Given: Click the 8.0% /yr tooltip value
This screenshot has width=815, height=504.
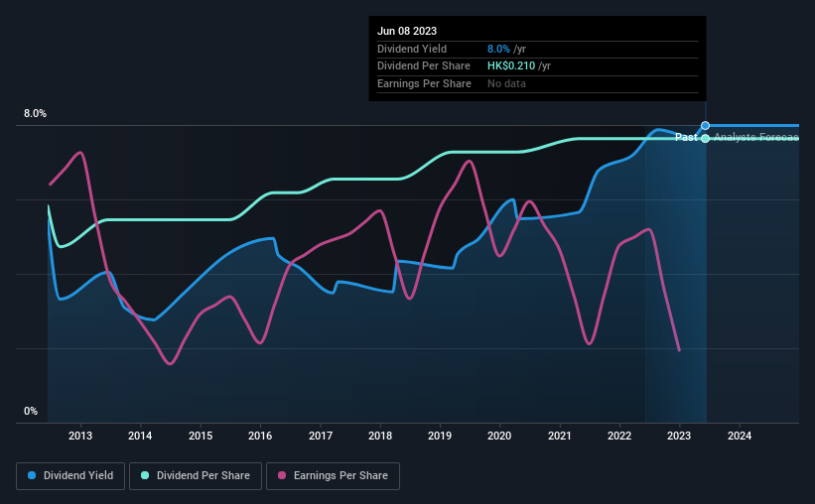Looking at the screenshot, I should pyautogui.click(x=507, y=49).
